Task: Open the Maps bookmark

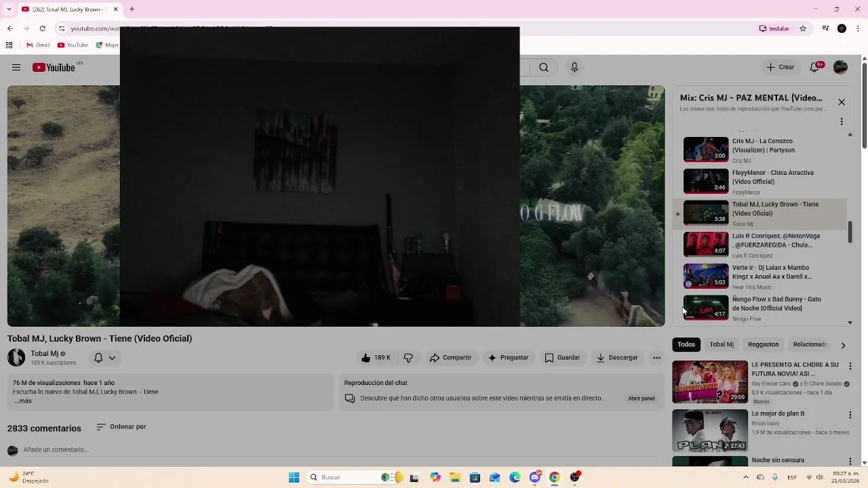Action: click(x=107, y=45)
